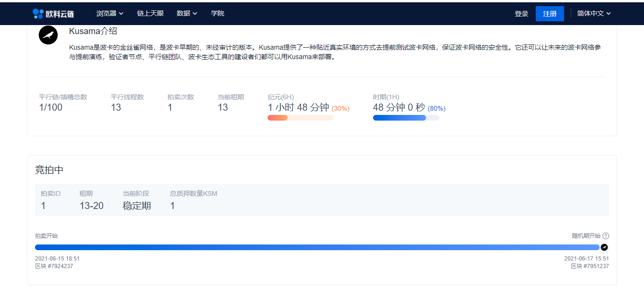Image resolution: width=644 pixels, height=288 pixels.
Task: Click the orange 纪元 progress bar
Action: [x=301, y=118]
